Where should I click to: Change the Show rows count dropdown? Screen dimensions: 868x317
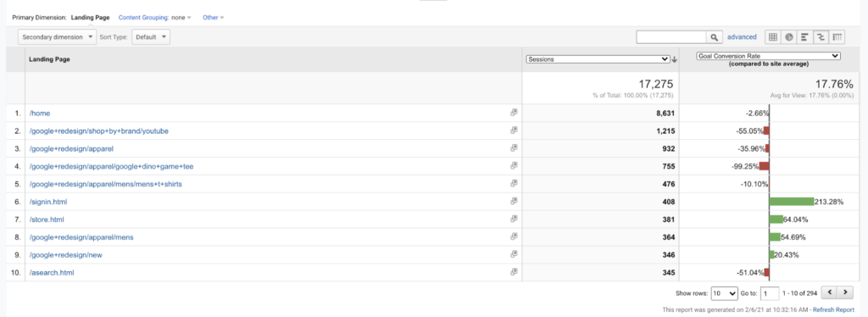coord(726,292)
